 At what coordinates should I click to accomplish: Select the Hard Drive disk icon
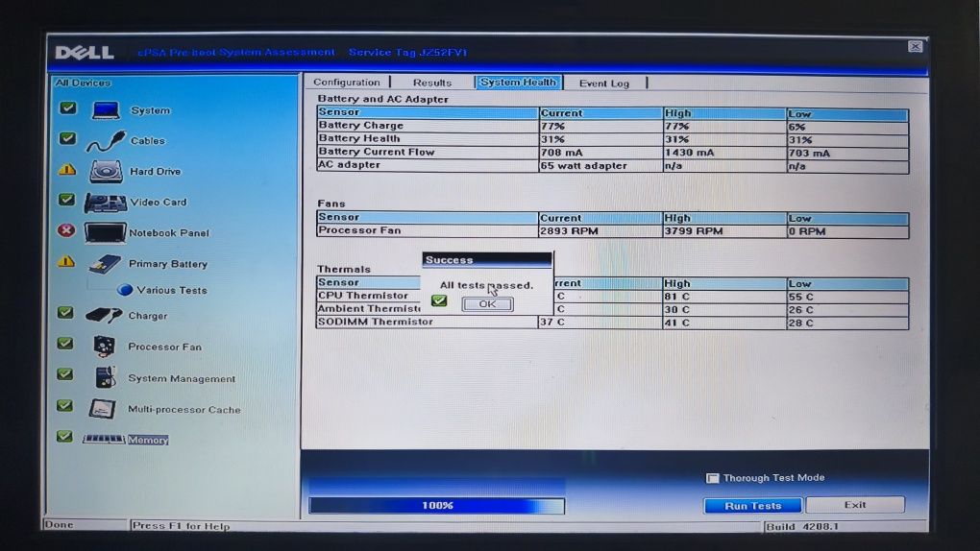[x=106, y=171]
